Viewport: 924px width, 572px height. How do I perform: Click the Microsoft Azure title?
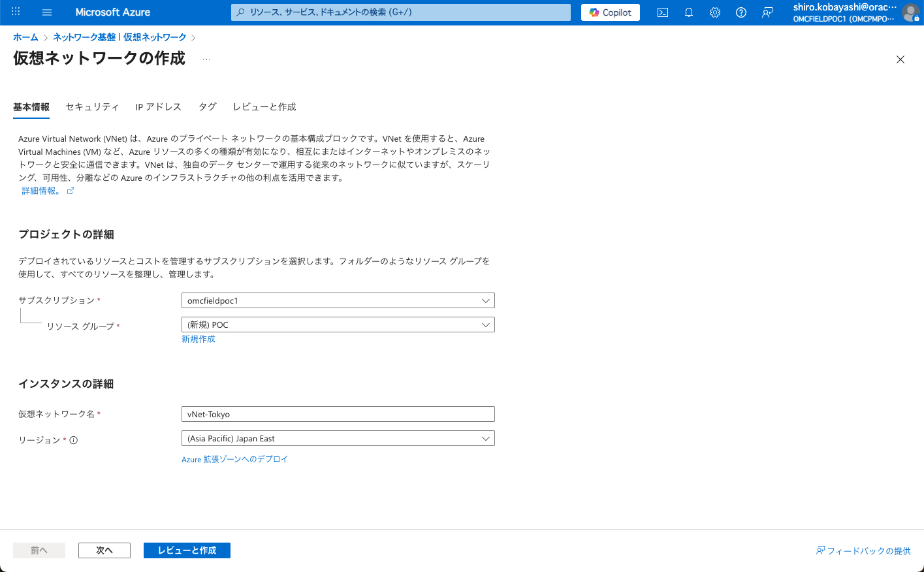point(113,12)
